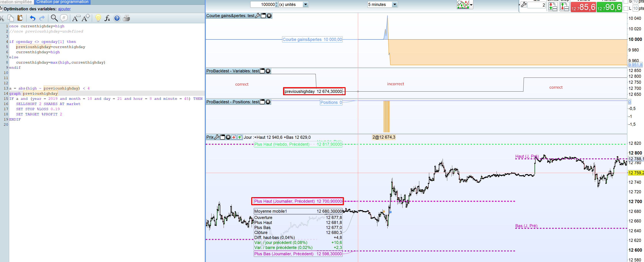This screenshot has height=262, width=644.
Task: Select Création par programmation tab
Action: click(62, 2)
